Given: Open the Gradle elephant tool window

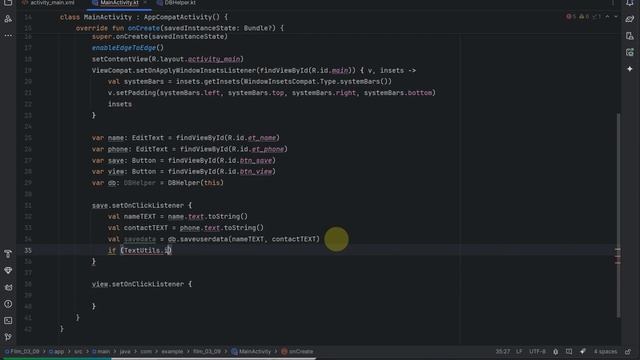Looking at the screenshot, I should coord(630,19).
